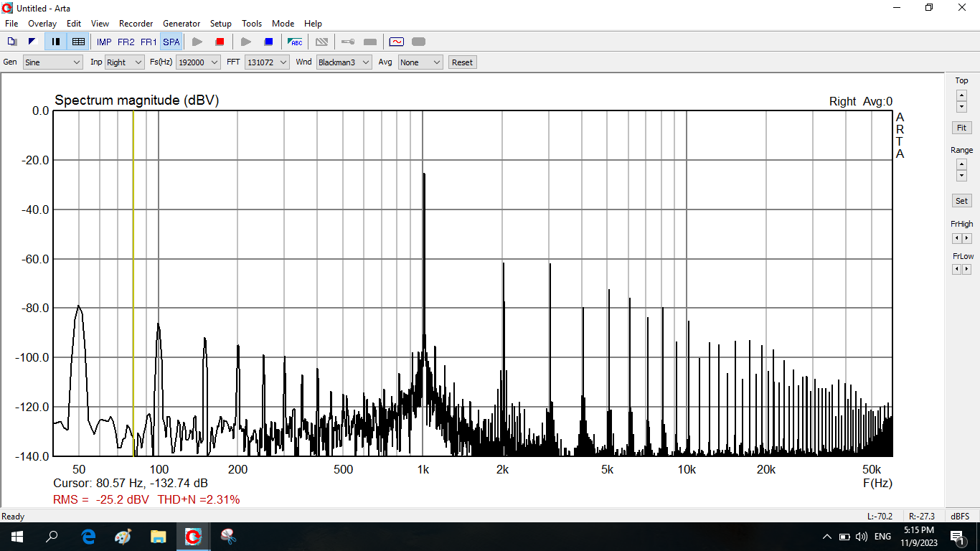
Task: Click the R:-27.3 level indicator
Action: pyautogui.click(x=922, y=517)
